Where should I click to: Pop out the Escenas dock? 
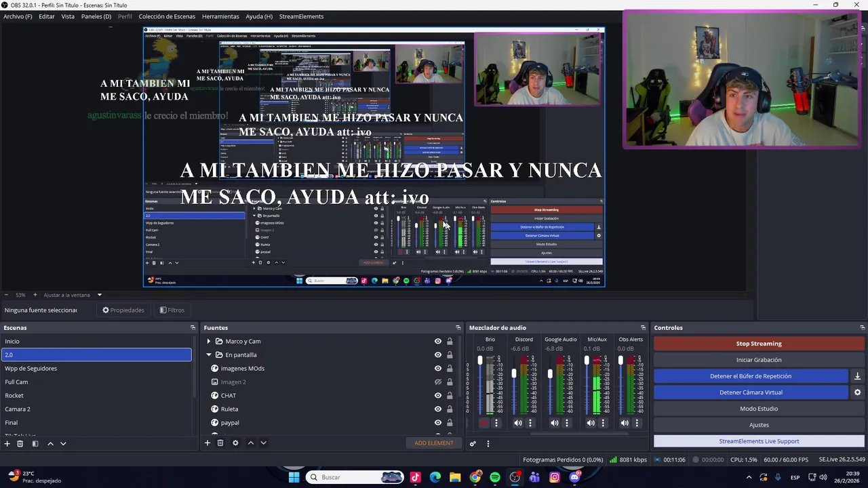(193, 327)
